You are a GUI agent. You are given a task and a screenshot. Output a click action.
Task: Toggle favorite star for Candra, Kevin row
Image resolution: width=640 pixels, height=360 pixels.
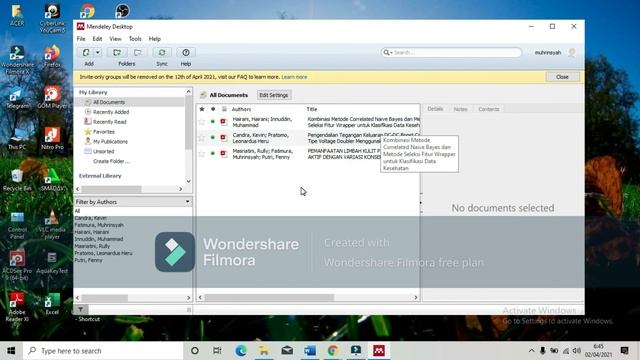(202, 138)
